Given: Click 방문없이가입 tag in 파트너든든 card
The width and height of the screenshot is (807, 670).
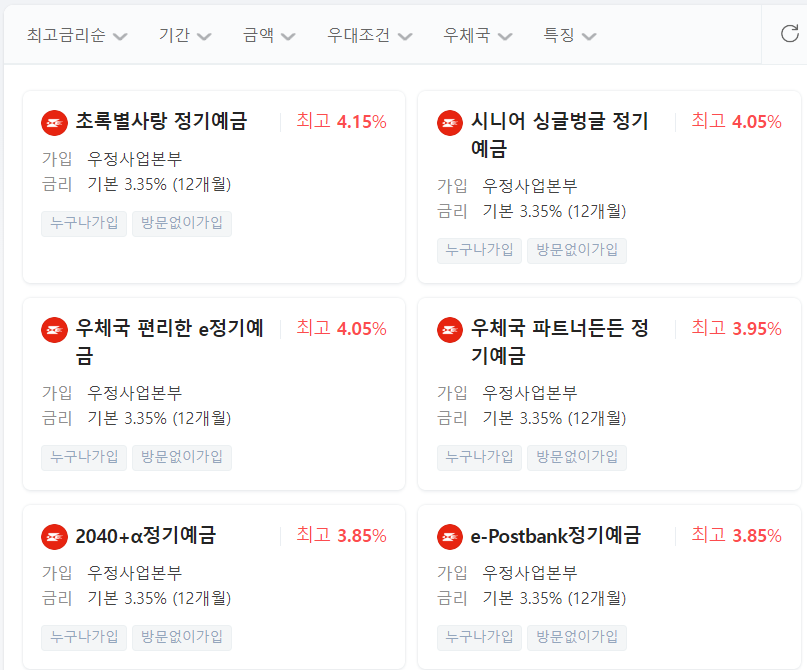Looking at the screenshot, I should point(577,457).
